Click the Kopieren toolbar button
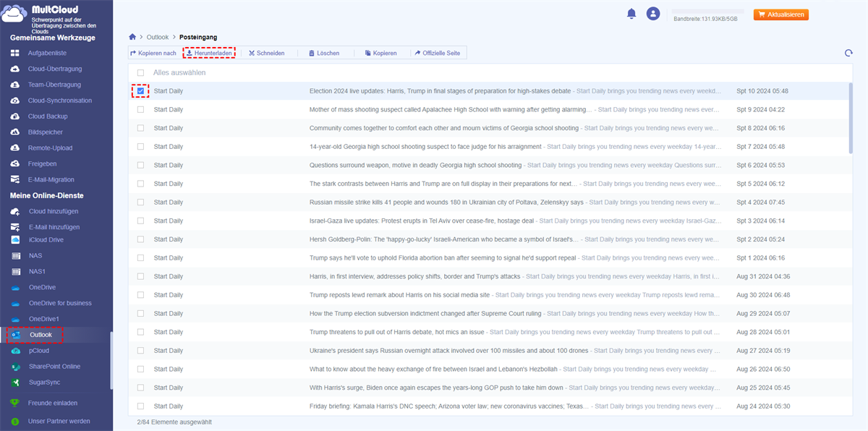Viewport: 868px width, 431px height. pos(381,53)
